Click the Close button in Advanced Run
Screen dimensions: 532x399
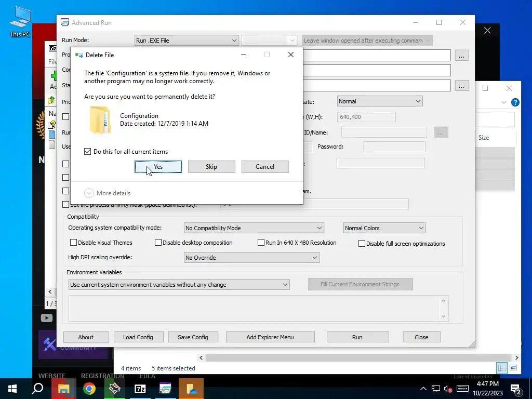[421, 337]
